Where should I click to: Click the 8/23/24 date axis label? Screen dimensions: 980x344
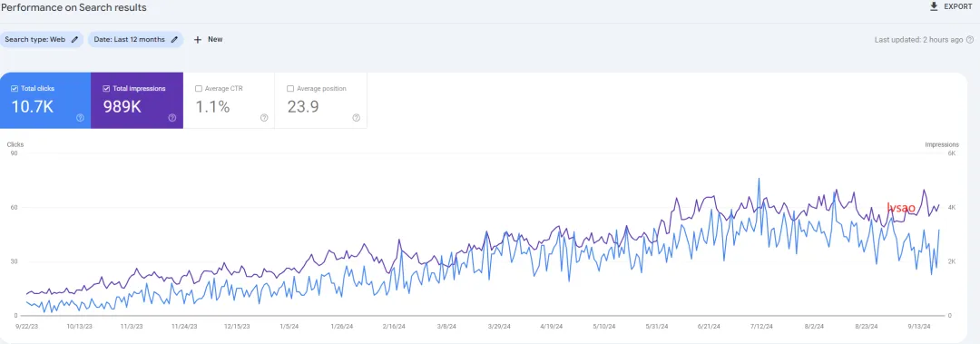pos(867,326)
